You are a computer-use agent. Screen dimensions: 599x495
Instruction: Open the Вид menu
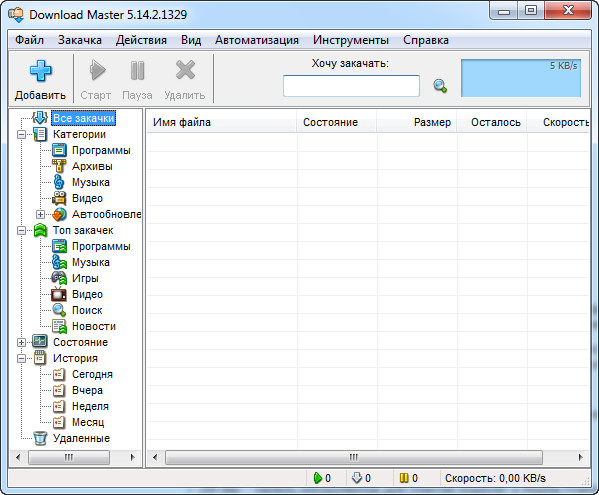pyautogui.click(x=191, y=40)
